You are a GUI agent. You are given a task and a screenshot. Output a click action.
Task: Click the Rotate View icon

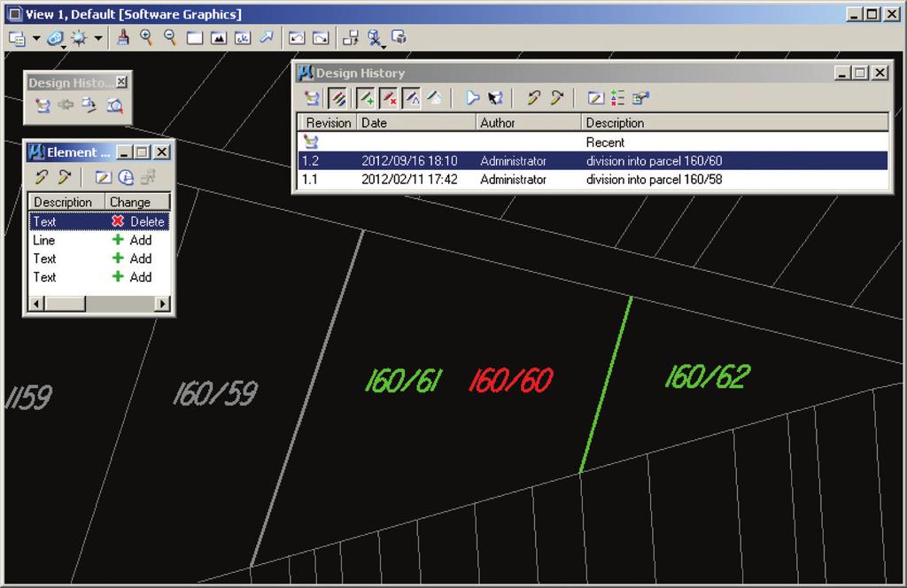[x=243, y=39]
